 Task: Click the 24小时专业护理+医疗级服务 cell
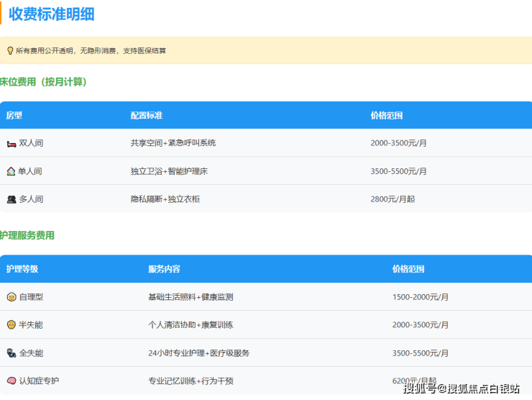click(x=198, y=353)
